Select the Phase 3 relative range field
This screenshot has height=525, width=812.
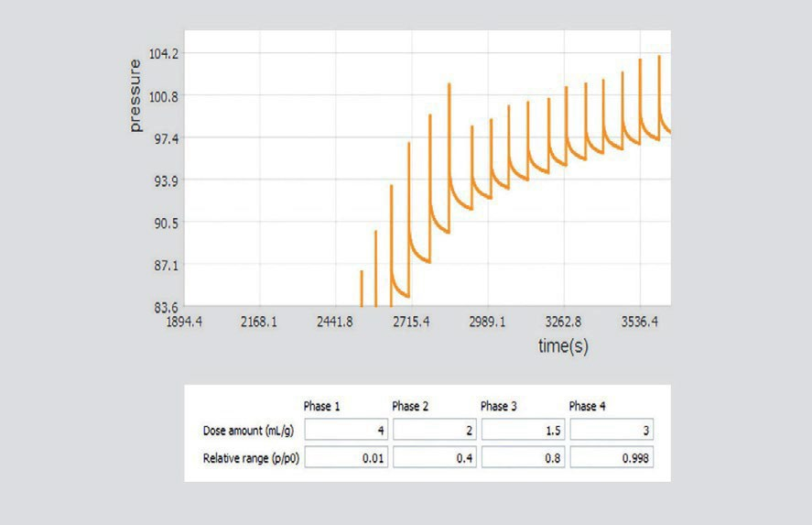click(x=523, y=457)
